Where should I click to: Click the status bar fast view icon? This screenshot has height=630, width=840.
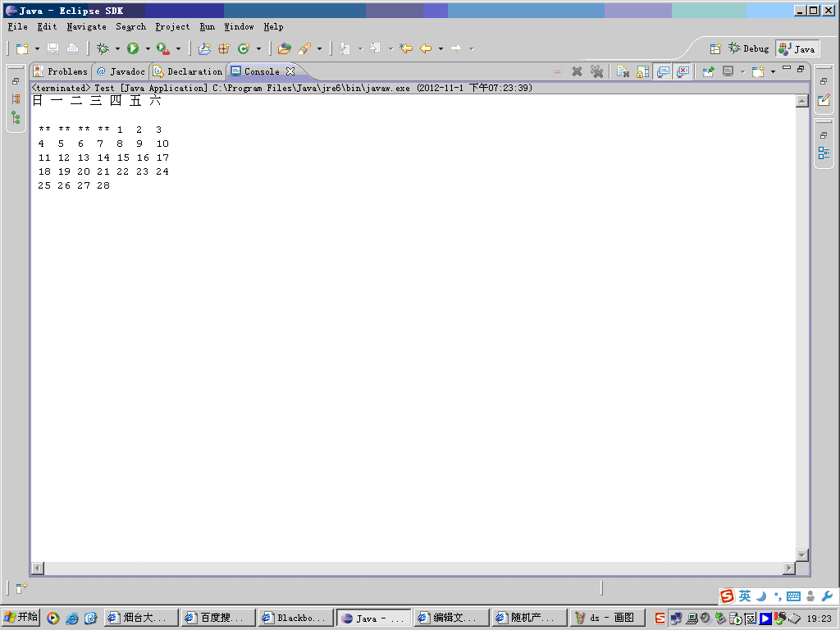(21, 588)
